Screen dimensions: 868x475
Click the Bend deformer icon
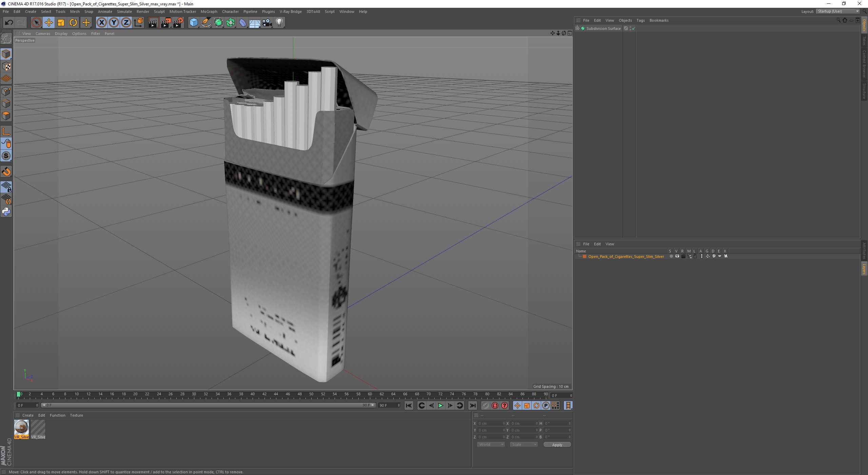coord(243,23)
